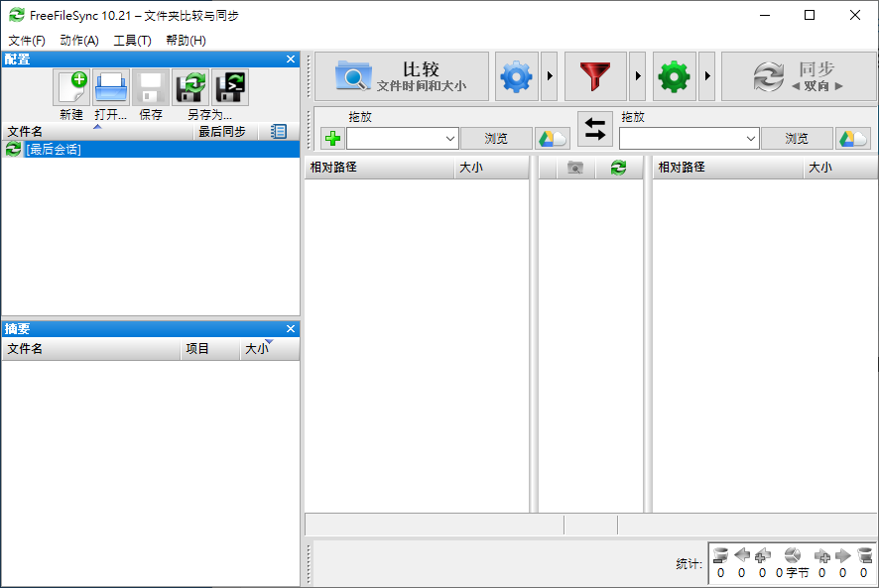
Task: Close the 摘要 panel
Action: click(291, 328)
